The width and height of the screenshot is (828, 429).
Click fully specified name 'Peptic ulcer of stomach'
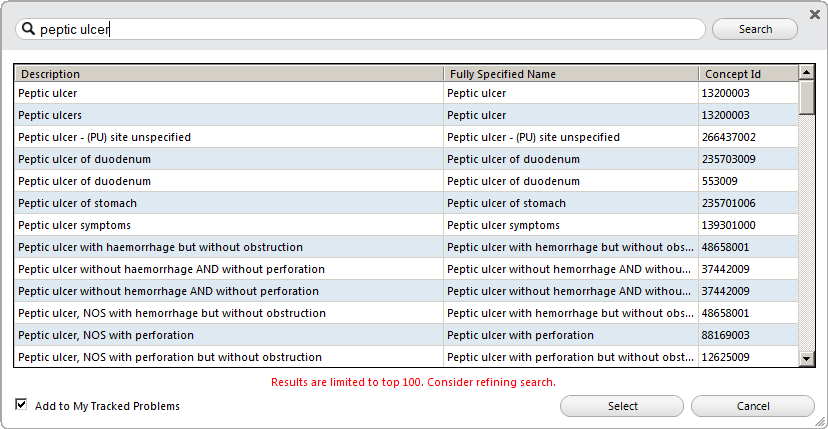[506, 203]
